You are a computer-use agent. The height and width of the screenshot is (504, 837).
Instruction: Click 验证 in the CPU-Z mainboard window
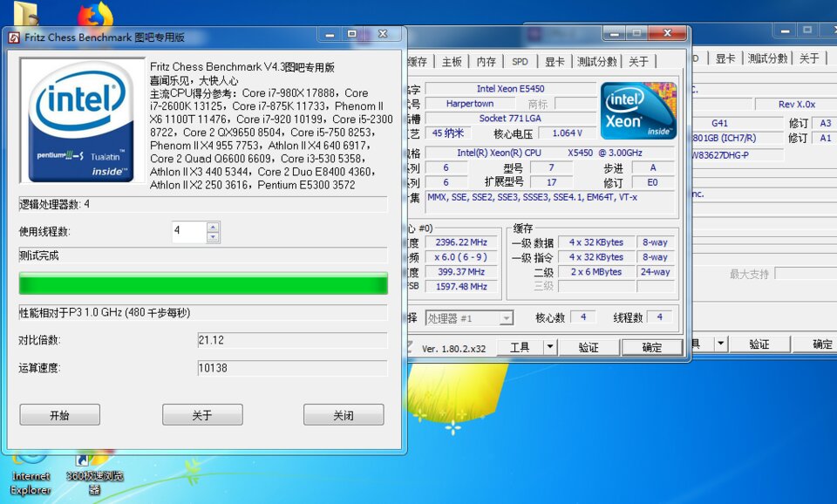point(759,344)
